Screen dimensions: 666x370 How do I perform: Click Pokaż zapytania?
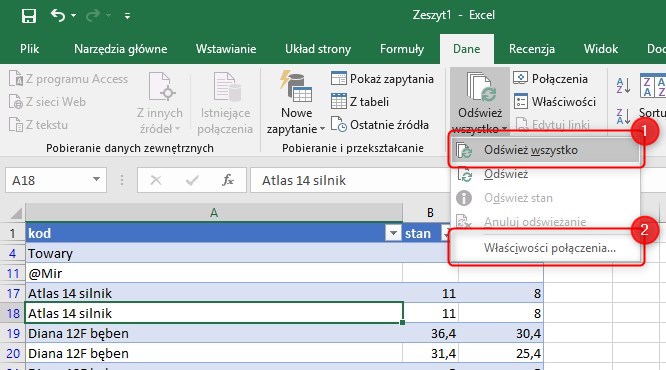[382, 79]
